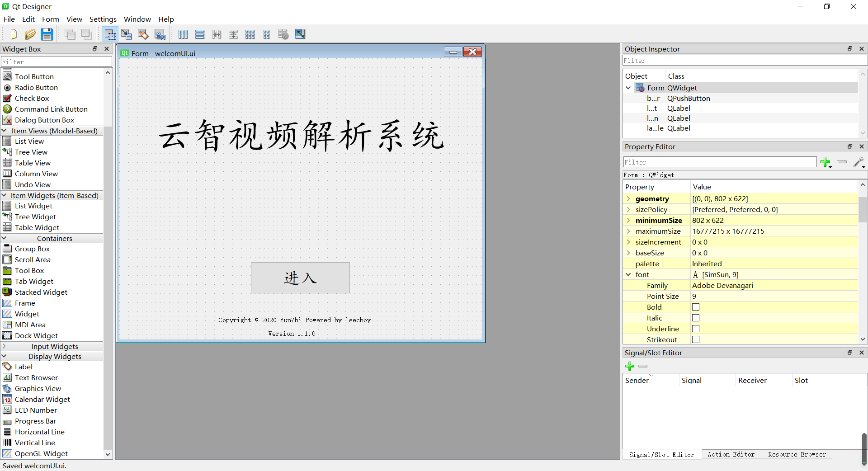Click the 进入 button on the form
The image size is (868, 471).
[300, 278]
